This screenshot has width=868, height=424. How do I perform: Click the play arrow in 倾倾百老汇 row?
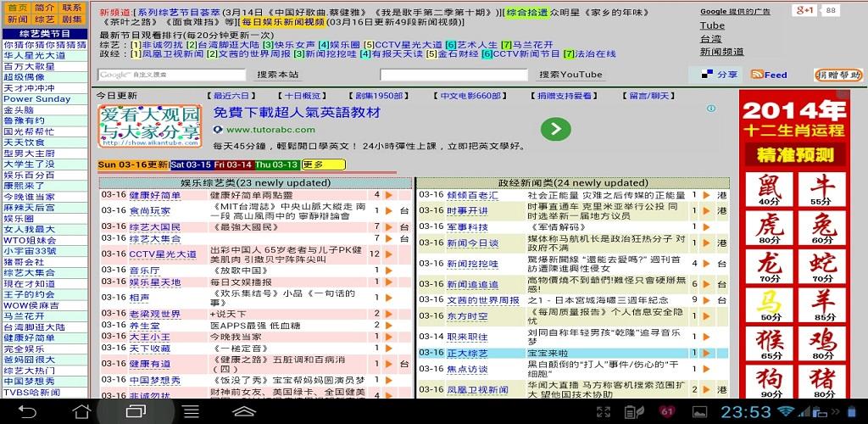[x=706, y=195]
